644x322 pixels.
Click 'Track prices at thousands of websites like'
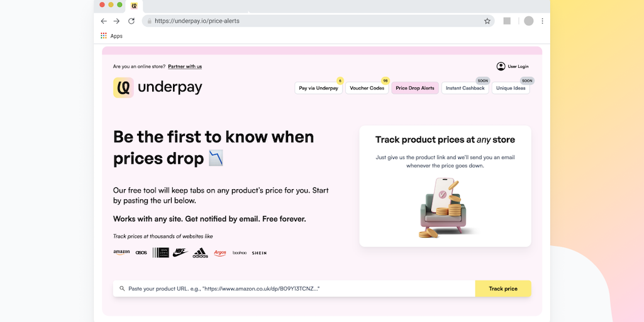point(163,236)
